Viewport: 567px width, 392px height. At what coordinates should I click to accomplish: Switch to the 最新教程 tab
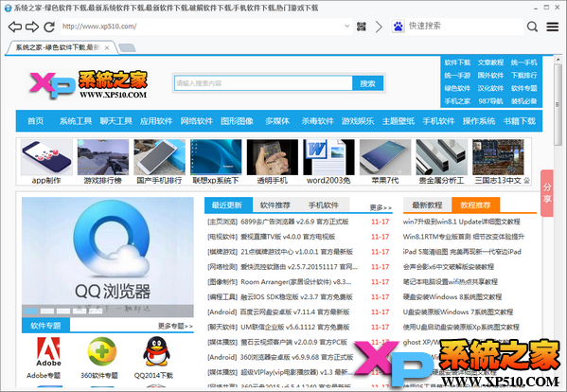pos(428,205)
